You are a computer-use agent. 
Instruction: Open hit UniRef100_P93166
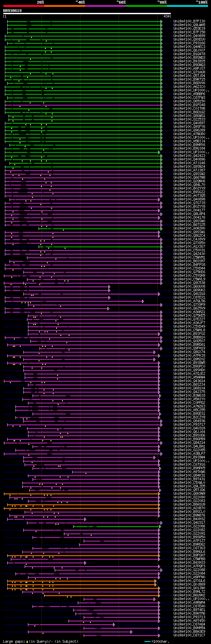189,43
